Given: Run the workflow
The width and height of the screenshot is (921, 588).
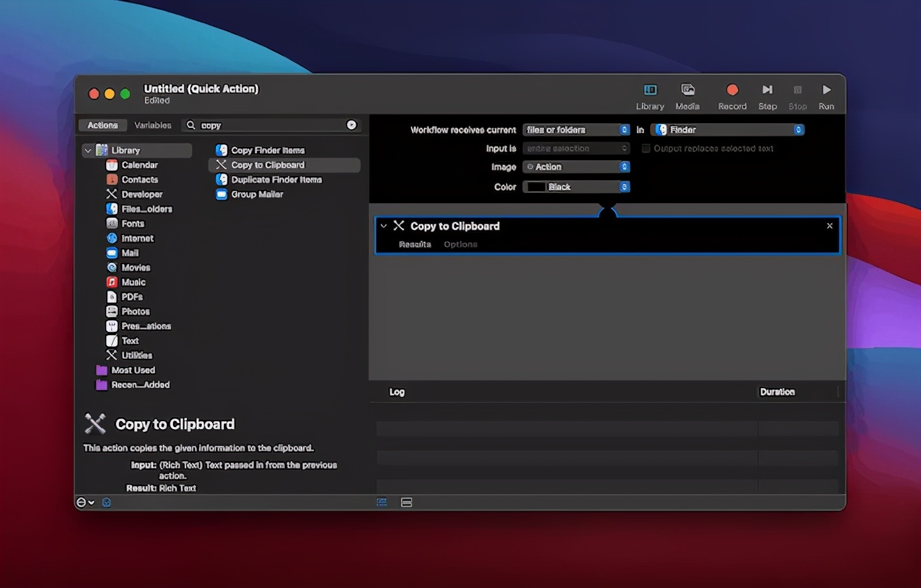Looking at the screenshot, I should [826, 90].
